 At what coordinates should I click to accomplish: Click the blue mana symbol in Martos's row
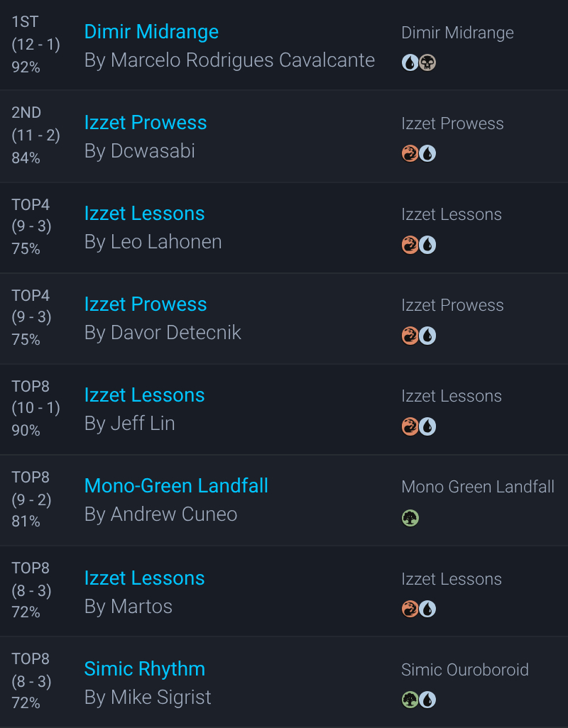tap(427, 609)
